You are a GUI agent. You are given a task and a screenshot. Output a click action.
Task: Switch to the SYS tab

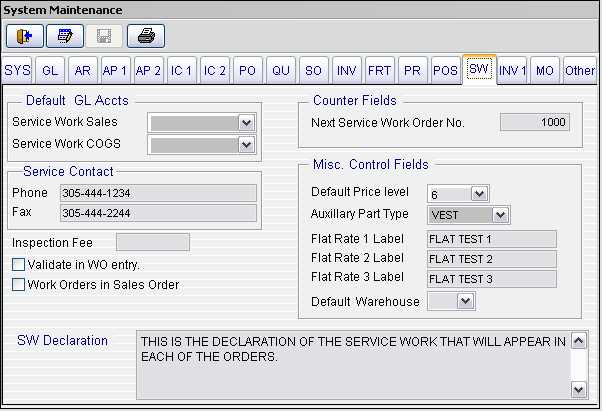pos(17,71)
